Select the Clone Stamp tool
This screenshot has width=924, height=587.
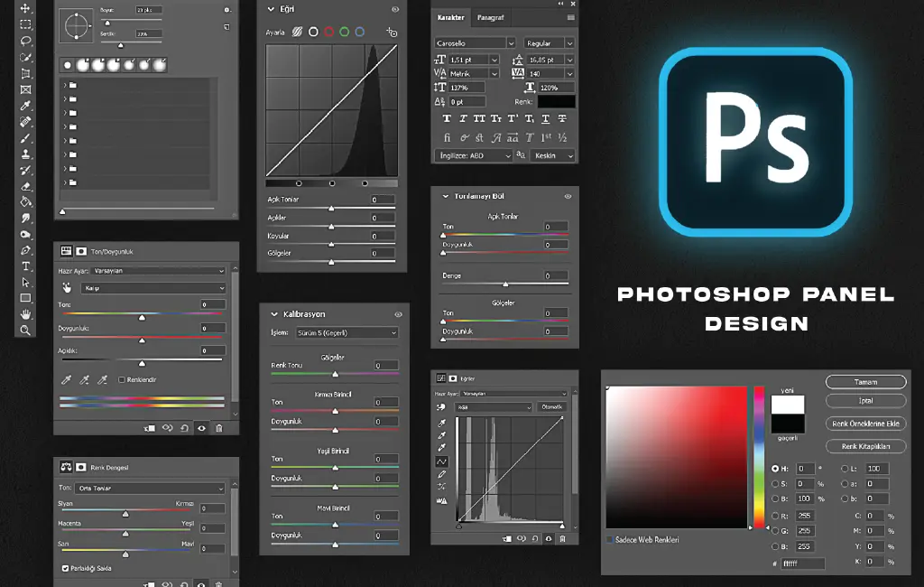point(25,154)
